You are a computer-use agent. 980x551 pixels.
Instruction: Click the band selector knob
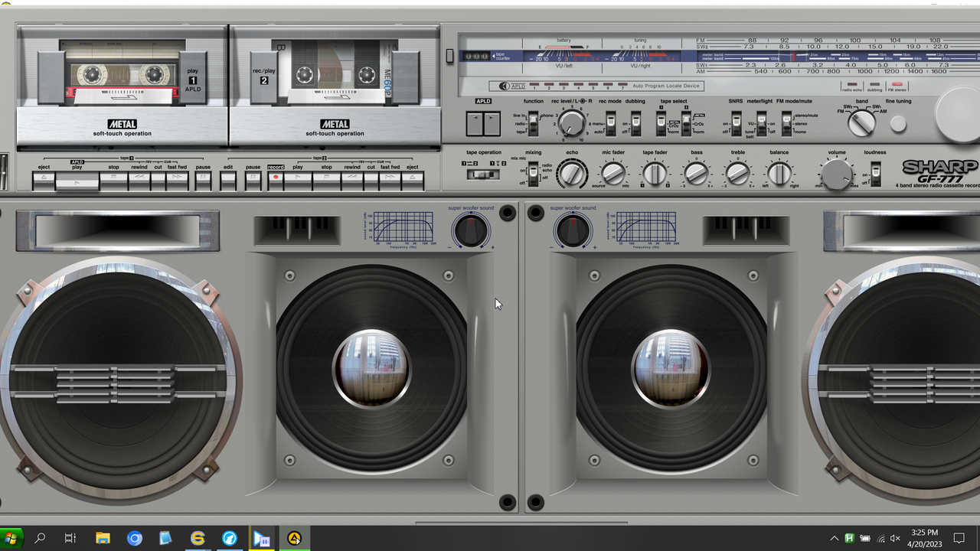(x=862, y=122)
